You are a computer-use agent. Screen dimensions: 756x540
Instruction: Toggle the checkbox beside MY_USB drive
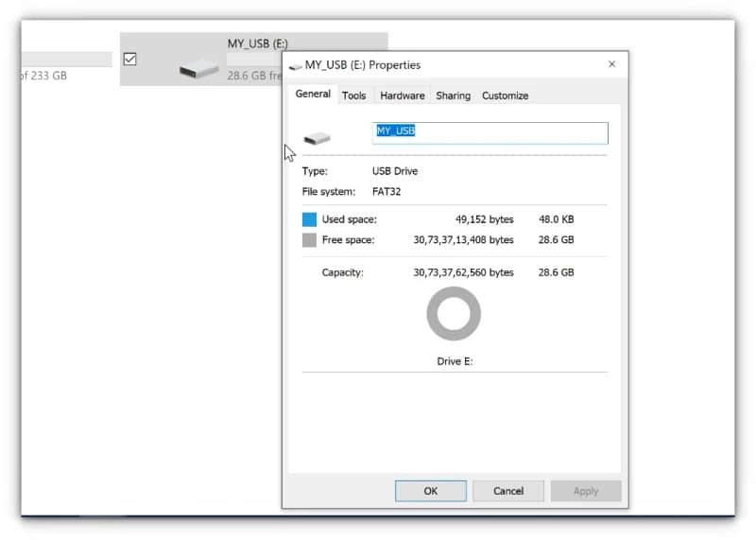click(x=130, y=59)
